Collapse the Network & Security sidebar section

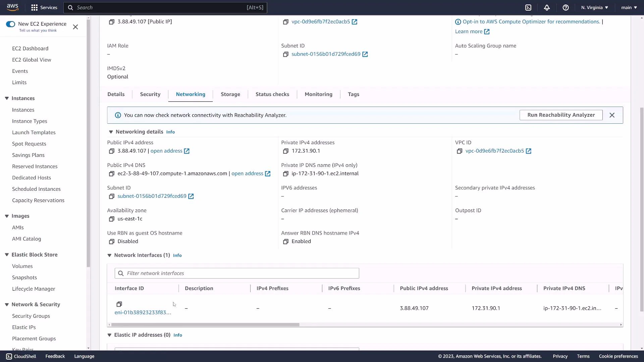point(6,304)
